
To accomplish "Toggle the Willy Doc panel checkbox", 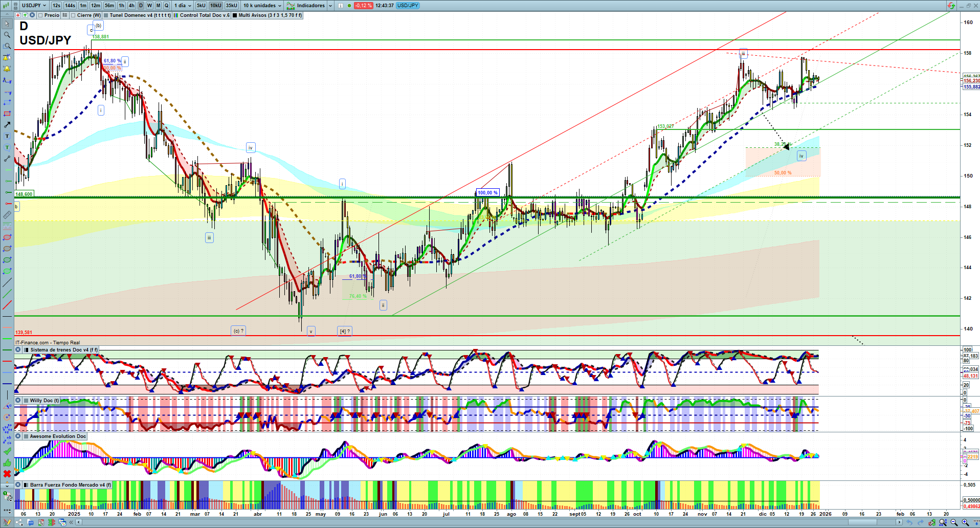I will (x=26, y=401).
